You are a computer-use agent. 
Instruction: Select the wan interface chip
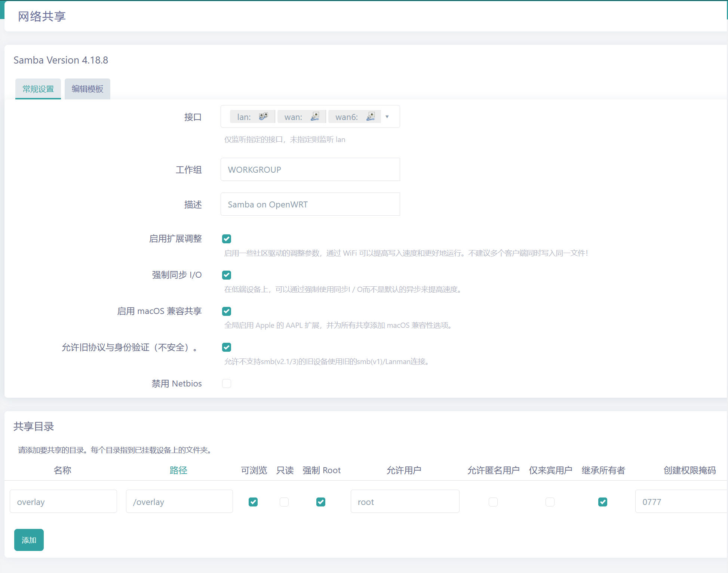pos(301,116)
